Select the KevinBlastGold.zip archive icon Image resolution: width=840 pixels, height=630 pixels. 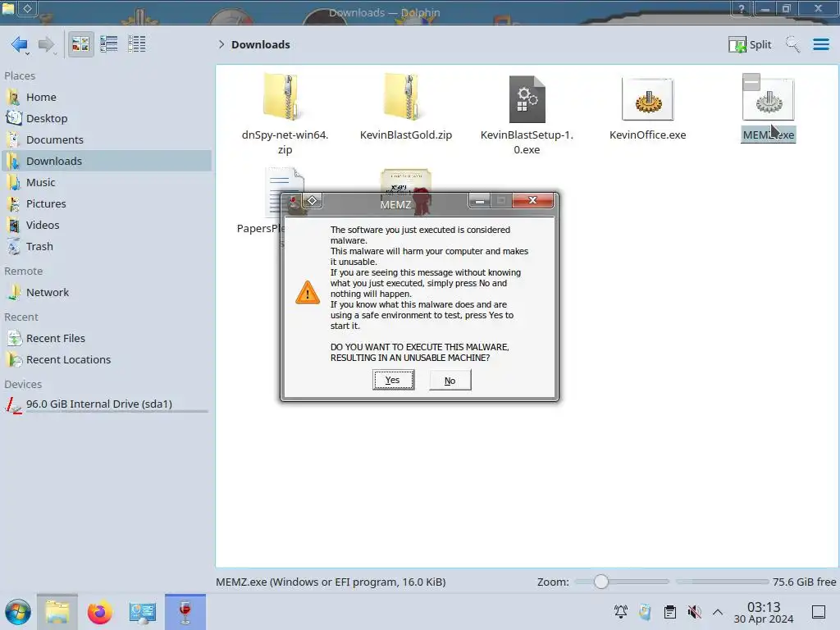coord(402,97)
